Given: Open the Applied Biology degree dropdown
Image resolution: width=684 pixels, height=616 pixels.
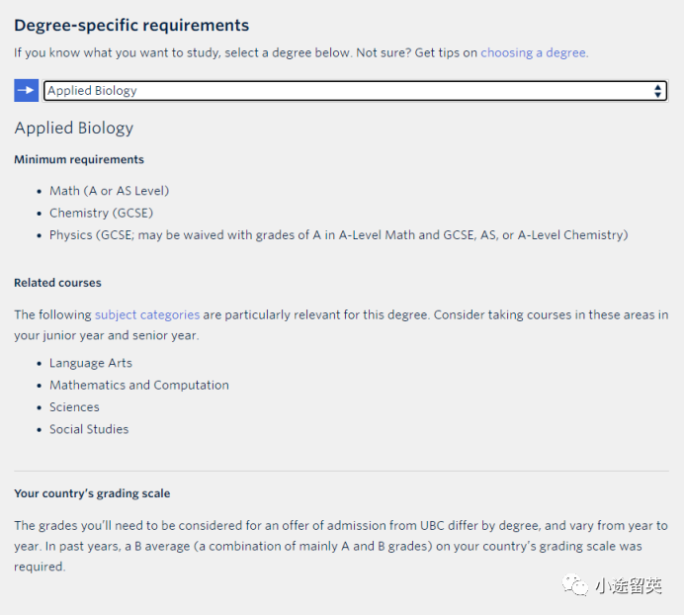Looking at the screenshot, I should (x=355, y=91).
